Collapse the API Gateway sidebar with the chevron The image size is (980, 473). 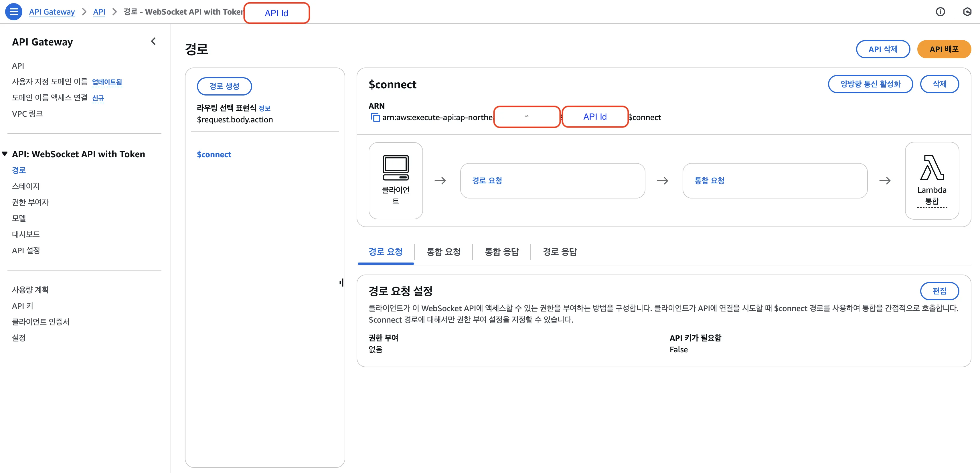[x=153, y=41]
